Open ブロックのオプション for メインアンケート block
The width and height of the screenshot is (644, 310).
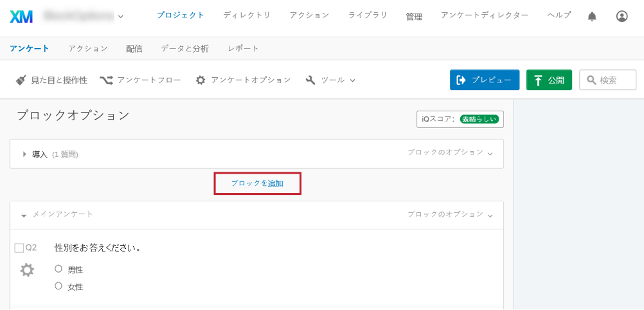450,215
